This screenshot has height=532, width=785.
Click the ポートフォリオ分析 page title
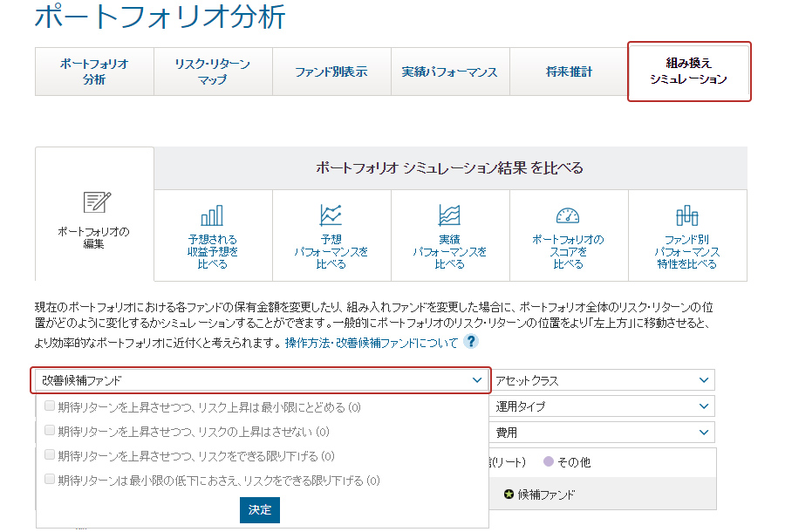[160, 17]
